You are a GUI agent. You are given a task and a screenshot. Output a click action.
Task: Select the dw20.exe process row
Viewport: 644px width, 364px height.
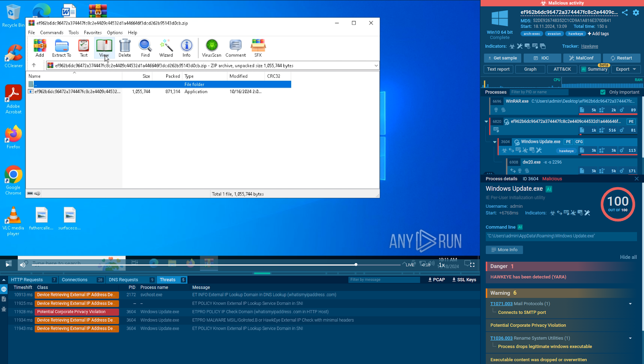tap(572, 166)
